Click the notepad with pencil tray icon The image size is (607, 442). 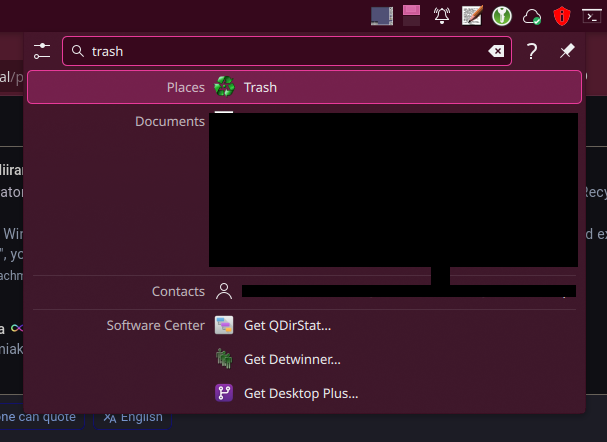(x=473, y=15)
